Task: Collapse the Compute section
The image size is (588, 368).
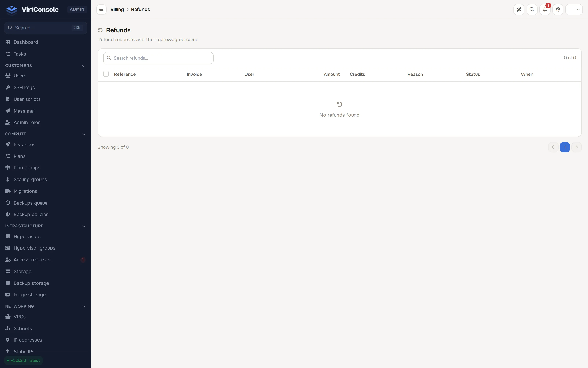Action: 84,134
